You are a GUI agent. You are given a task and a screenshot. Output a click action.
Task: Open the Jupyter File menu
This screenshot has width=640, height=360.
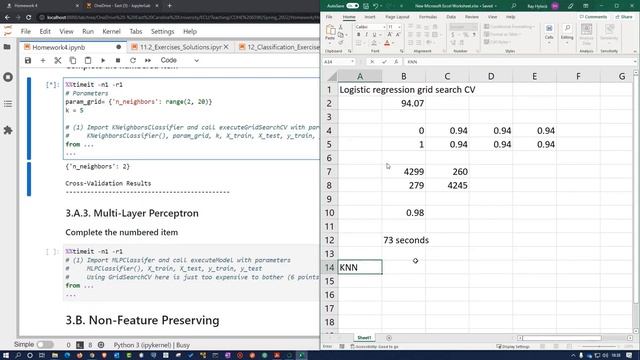pyautogui.click(x=26, y=31)
